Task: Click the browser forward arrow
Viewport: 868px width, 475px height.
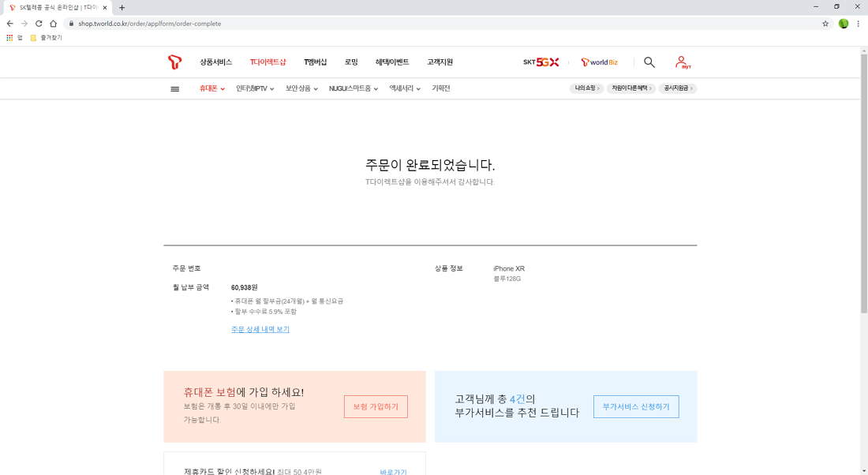Action: (24, 23)
